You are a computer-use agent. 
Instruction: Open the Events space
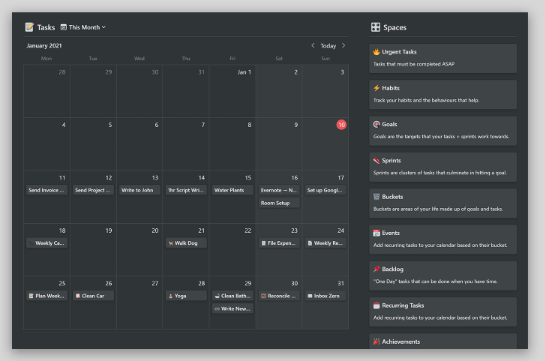click(x=443, y=239)
